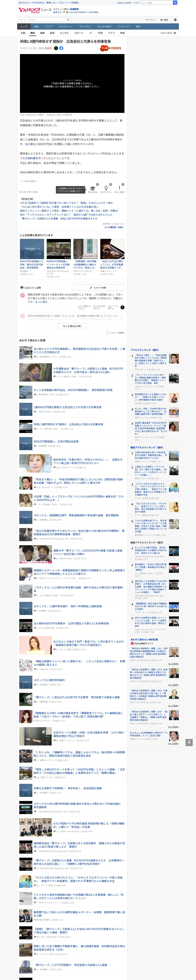Click the keyword search magnifier icon
Viewport: 196px width, 980px height.
tap(68, 20)
